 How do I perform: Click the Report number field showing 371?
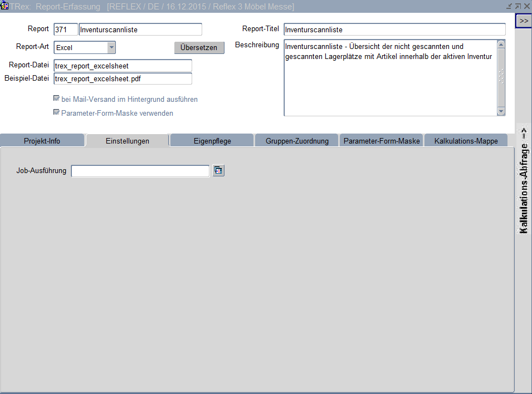click(65, 29)
